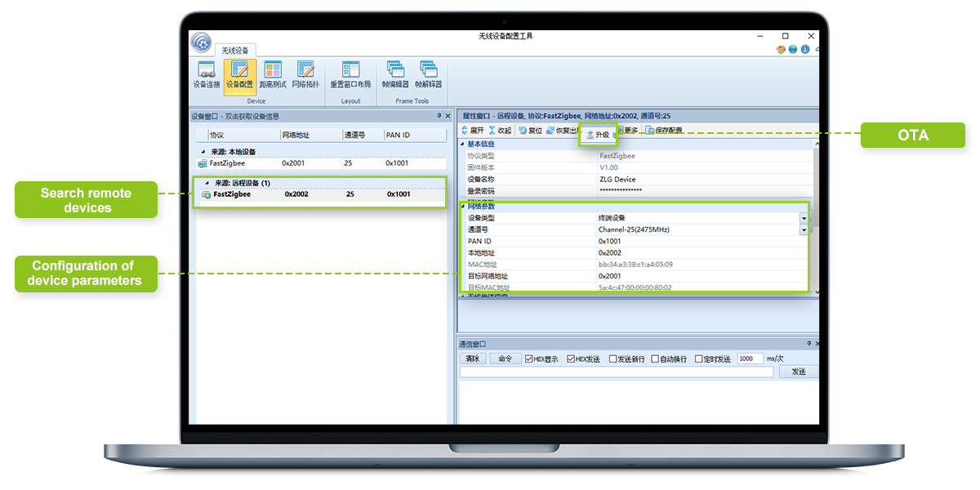Click the 重置窗口布局 reset layout icon
The width and height of the screenshot is (980, 490).
350,74
